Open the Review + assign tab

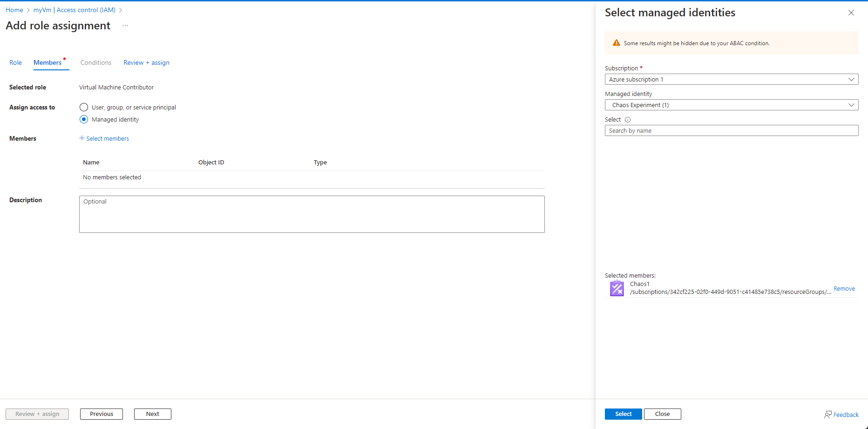[146, 62]
